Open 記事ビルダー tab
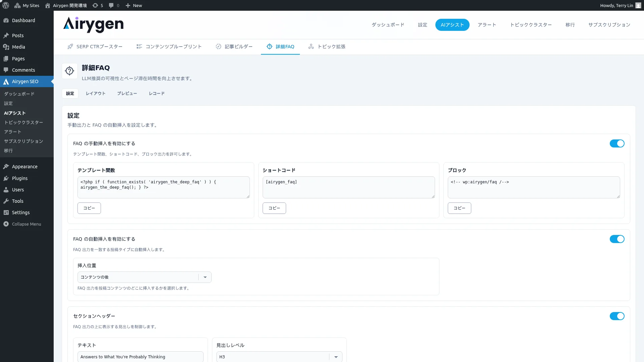This screenshot has height=362, width=644. (x=234, y=47)
